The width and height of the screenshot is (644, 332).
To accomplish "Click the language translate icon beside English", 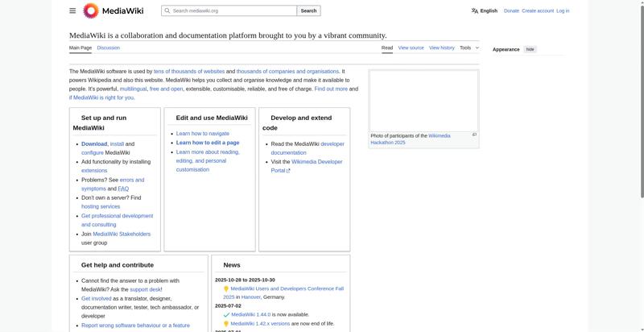I will pyautogui.click(x=475, y=10).
